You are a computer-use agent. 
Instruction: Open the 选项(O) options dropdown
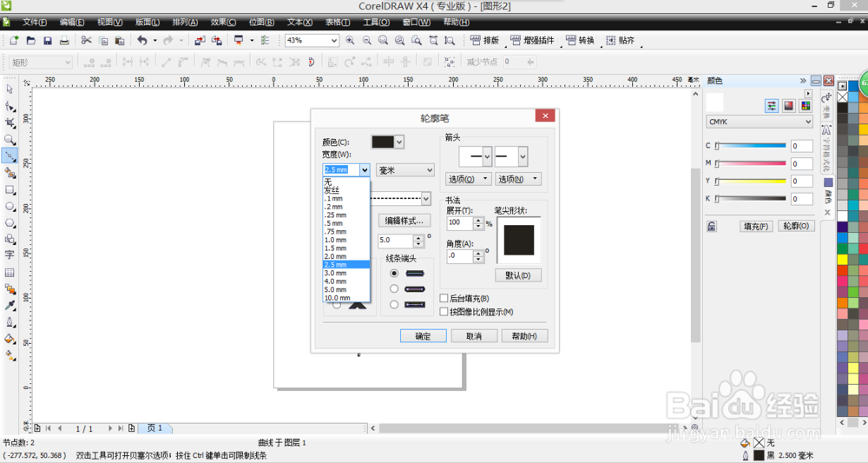[x=469, y=179]
